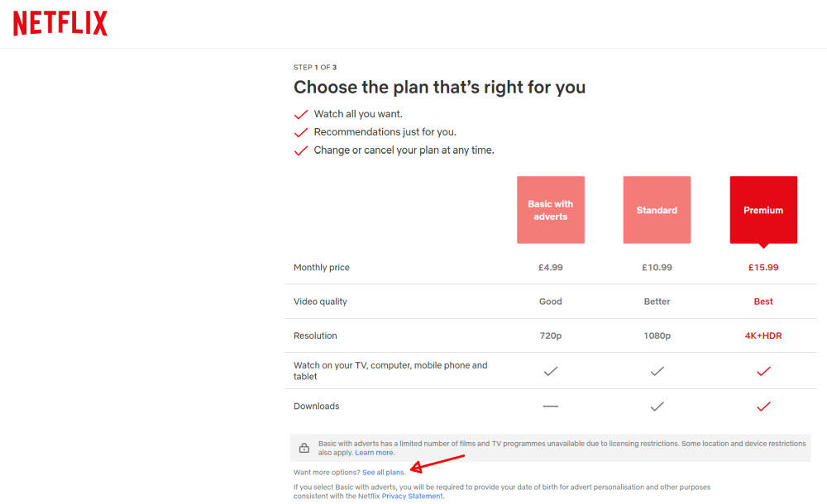Click the "Learn more" link
Image resolution: width=827 pixels, height=504 pixels.
(374, 452)
